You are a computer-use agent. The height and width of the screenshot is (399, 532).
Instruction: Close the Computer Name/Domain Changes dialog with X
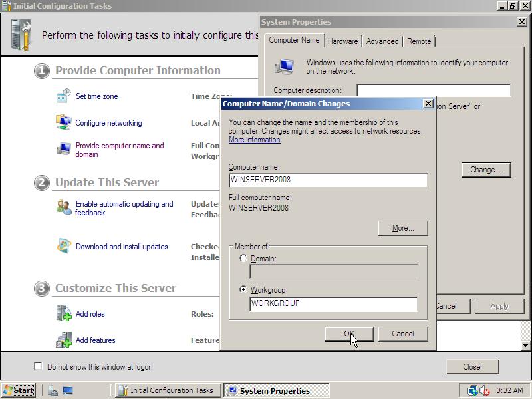(x=428, y=104)
